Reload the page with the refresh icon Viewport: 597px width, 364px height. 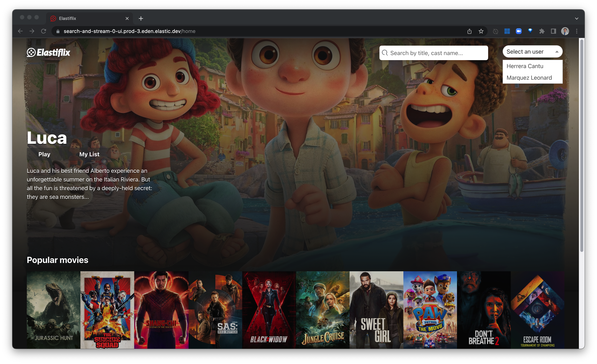pyautogui.click(x=44, y=31)
